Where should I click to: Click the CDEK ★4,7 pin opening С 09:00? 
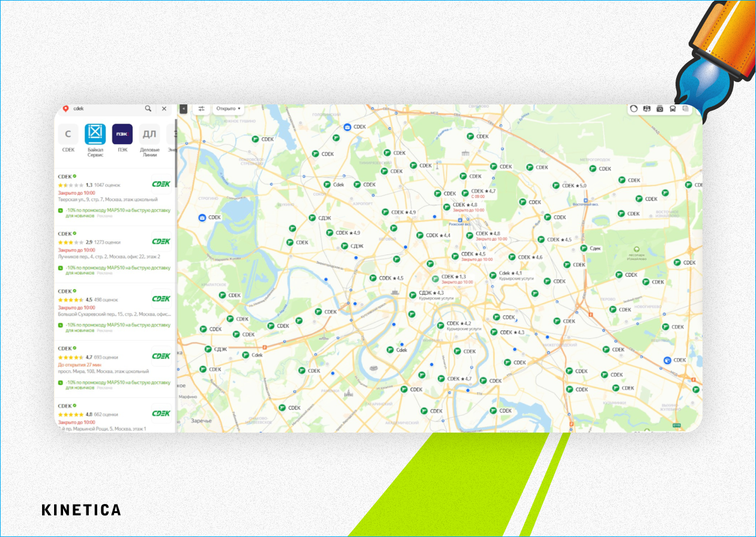click(x=465, y=193)
